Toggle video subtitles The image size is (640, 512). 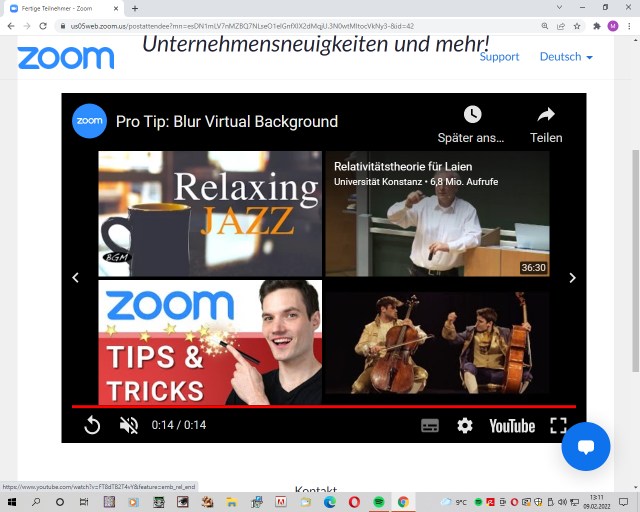pyautogui.click(x=430, y=425)
